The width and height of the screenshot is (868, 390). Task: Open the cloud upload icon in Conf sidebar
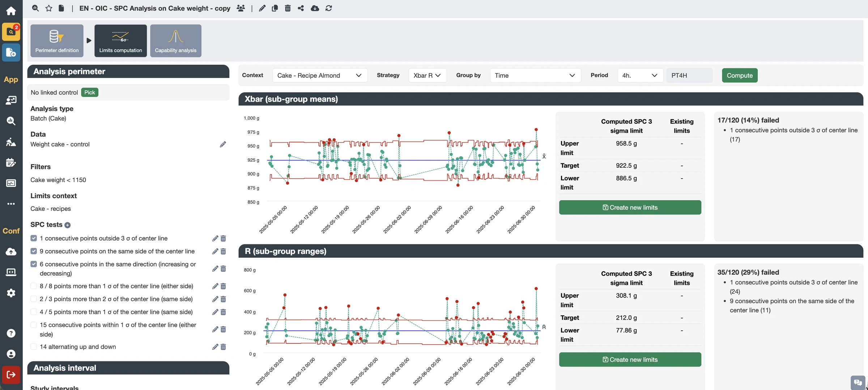point(11,252)
